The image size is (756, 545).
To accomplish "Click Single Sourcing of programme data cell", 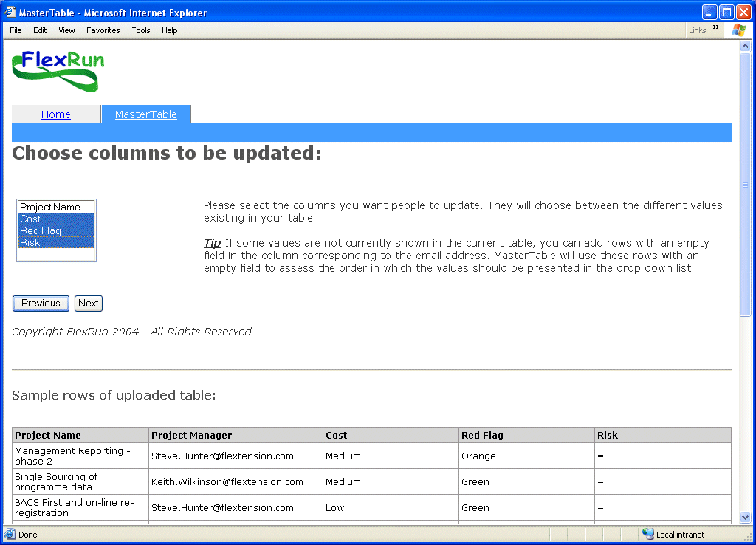I will coord(80,481).
